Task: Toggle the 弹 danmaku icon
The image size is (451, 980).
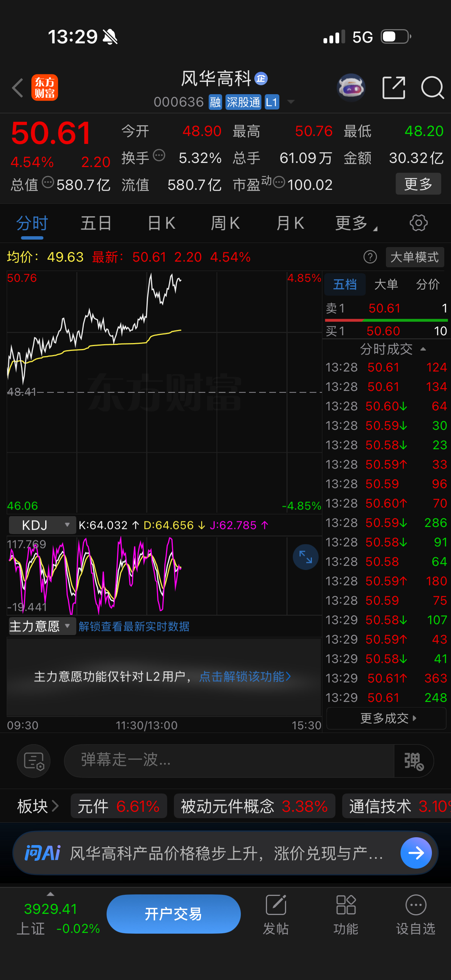Action: coord(414,761)
